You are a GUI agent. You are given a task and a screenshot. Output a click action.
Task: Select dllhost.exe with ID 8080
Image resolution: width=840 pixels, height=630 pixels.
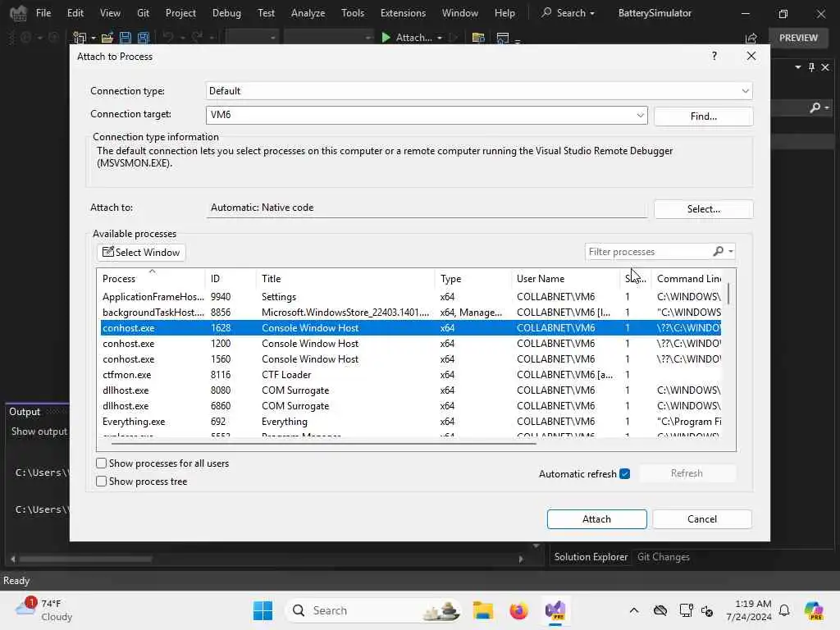pyautogui.click(x=411, y=390)
